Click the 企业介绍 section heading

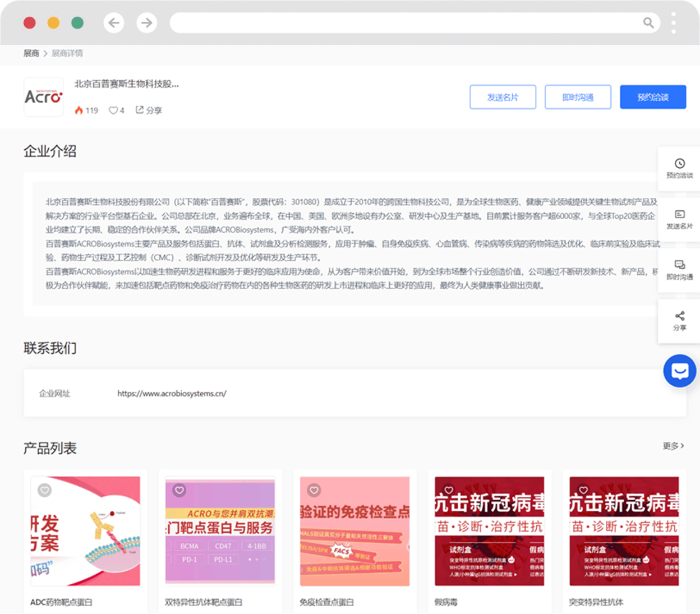[50, 151]
